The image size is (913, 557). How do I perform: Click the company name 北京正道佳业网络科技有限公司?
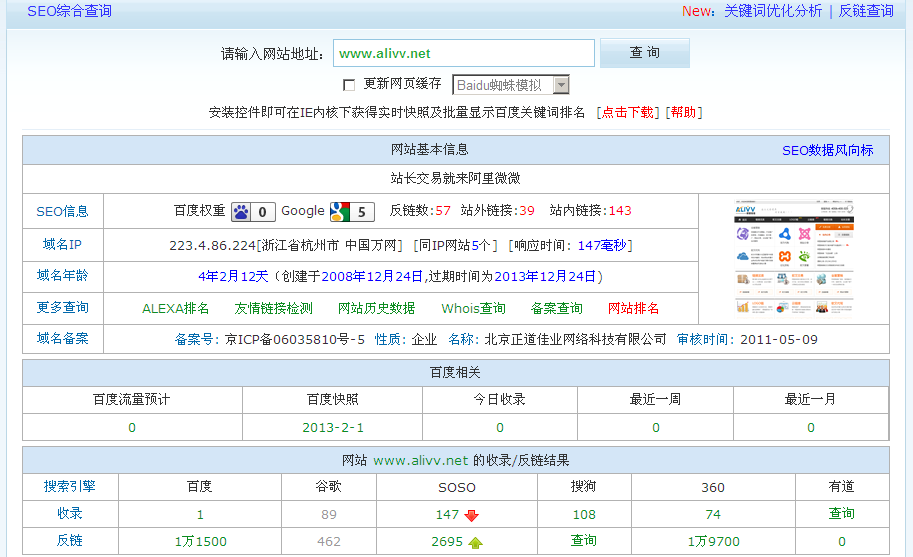[x=575, y=339]
